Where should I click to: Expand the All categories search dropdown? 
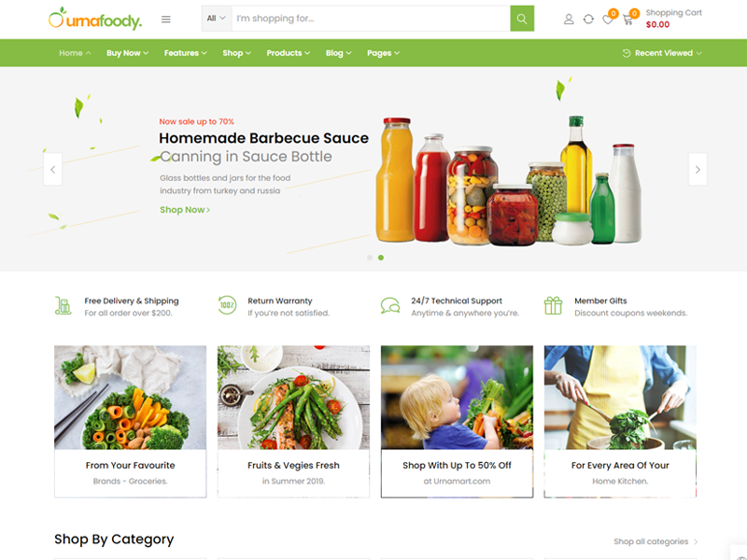coord(217,19)
